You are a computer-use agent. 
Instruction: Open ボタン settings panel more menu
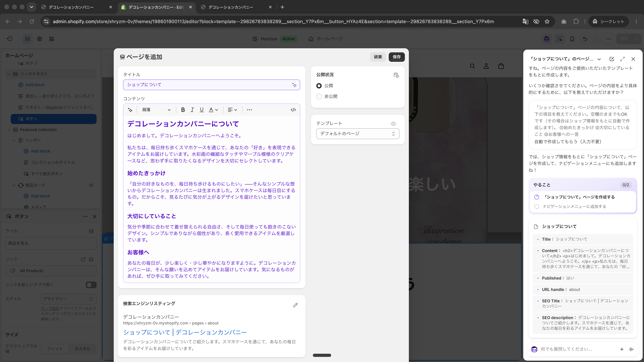pos(85,217)
